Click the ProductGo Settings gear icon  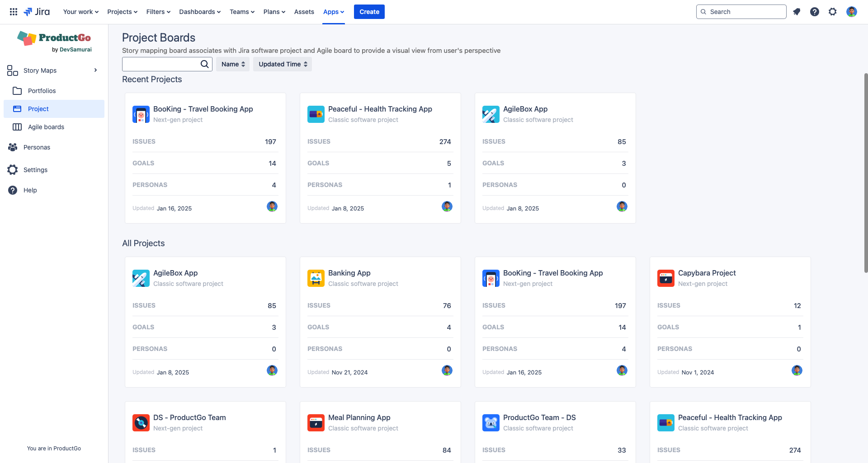13,170
